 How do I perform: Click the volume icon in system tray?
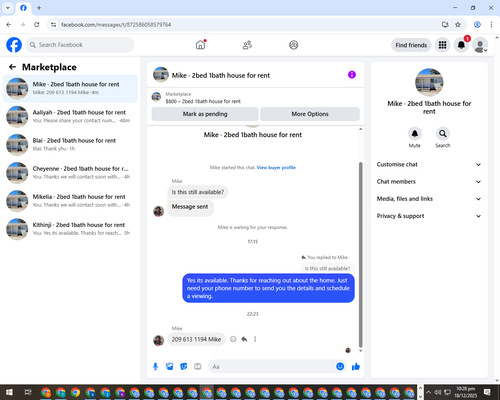click(438, 392)
